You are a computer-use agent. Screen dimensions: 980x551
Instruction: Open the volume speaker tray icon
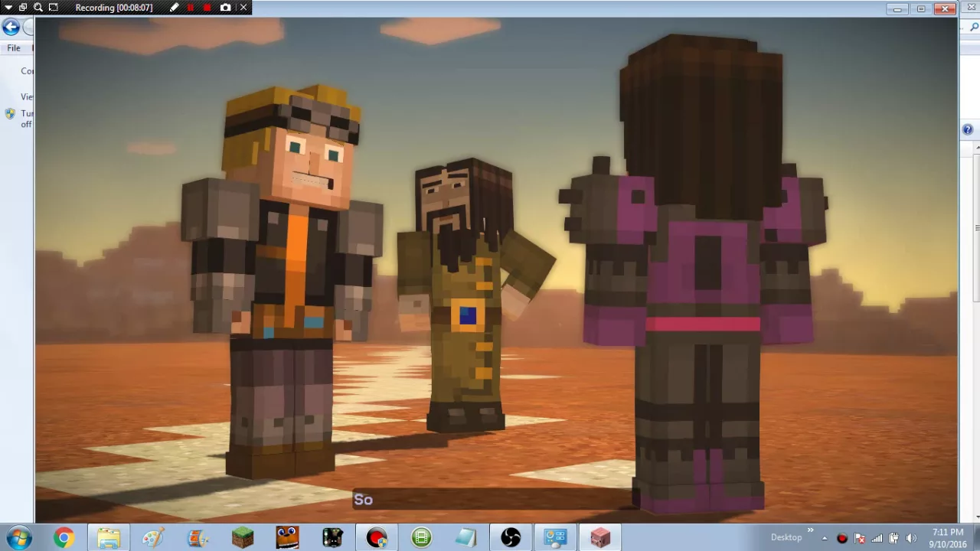pos(911,538)
